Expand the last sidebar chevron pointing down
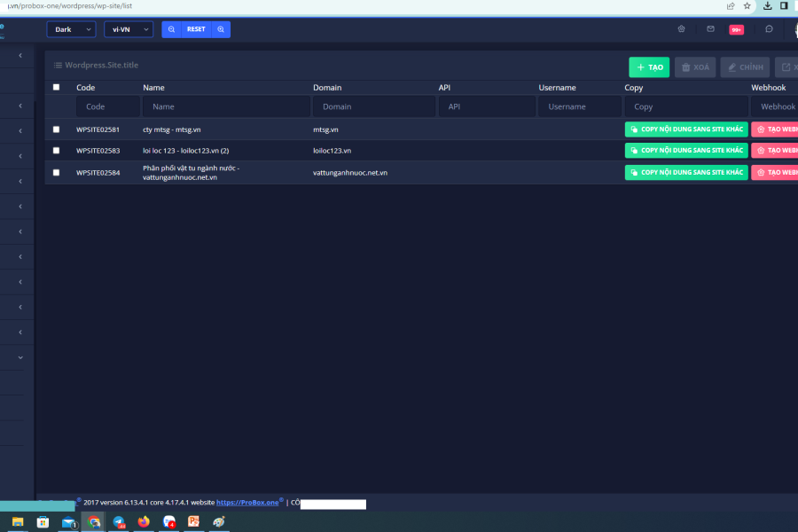The width and height of the screenshot is (798, 532). pyautogui.click(x=20, y=357)
